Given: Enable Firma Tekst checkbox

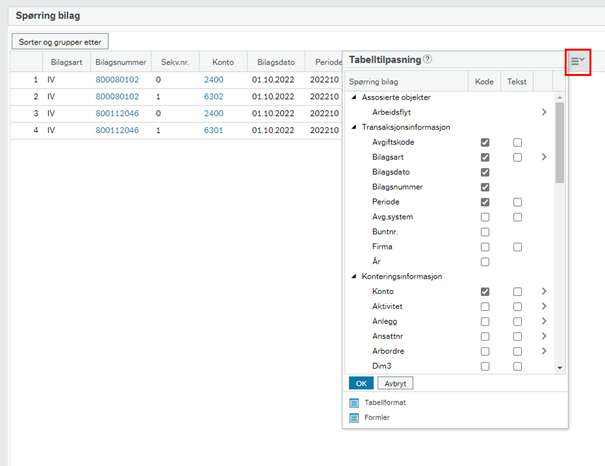Looking at the screenshot, I should coord(517,247).
